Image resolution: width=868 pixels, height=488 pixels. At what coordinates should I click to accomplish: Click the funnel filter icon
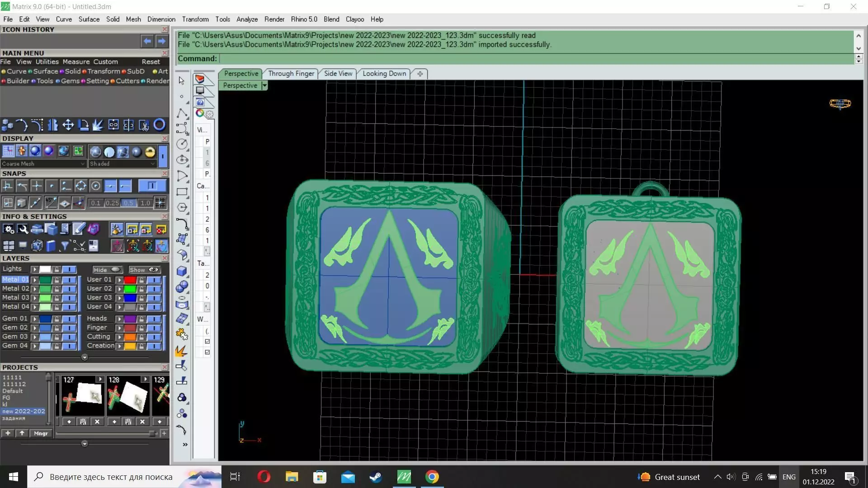[x=65, y=246]
